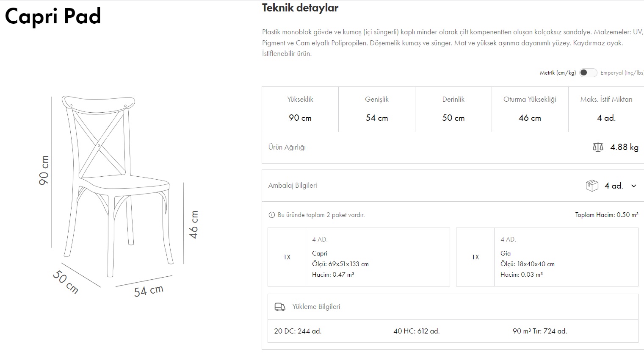Select the Capri package card
This screenshot has width=644, height=353.
click(x=359, y=257)
